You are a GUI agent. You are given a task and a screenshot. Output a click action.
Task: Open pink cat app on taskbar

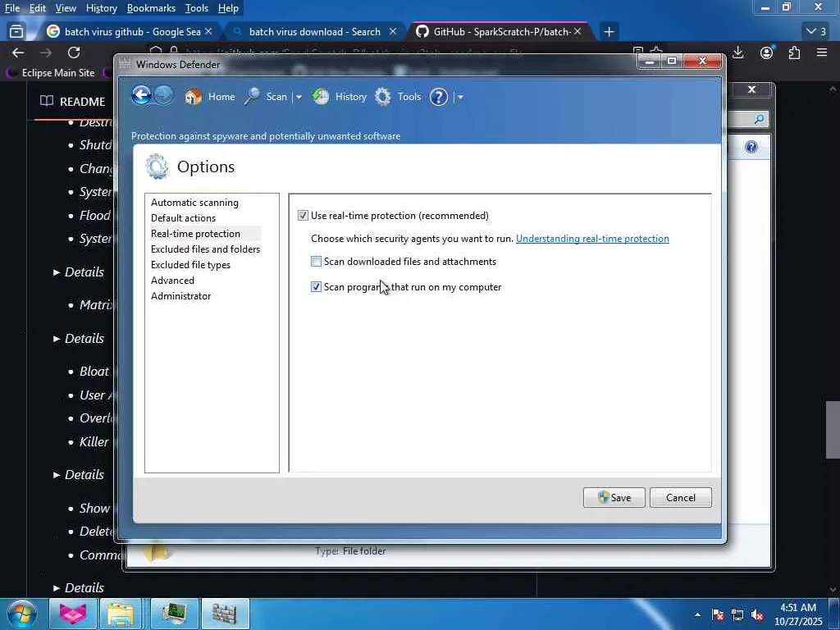point(73,614)
